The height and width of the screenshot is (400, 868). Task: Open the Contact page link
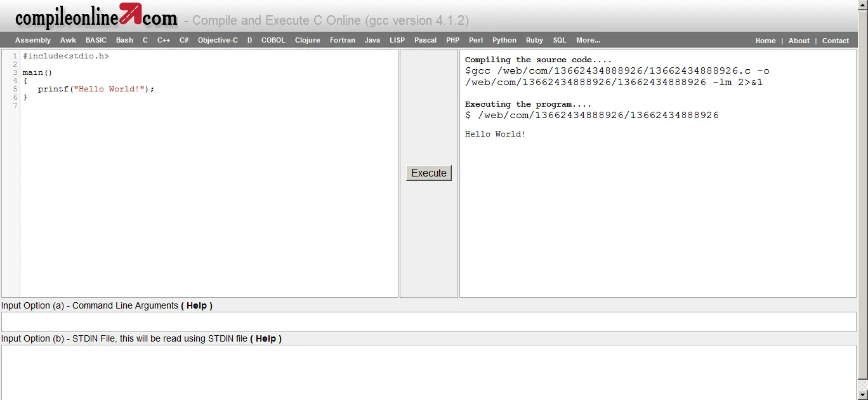[836, 41]
